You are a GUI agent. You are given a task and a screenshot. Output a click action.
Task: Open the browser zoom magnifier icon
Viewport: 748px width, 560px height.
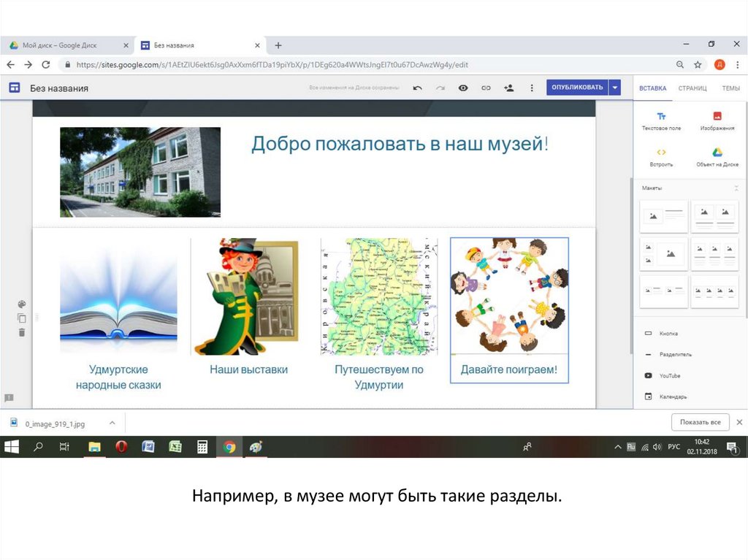(680, 64)
